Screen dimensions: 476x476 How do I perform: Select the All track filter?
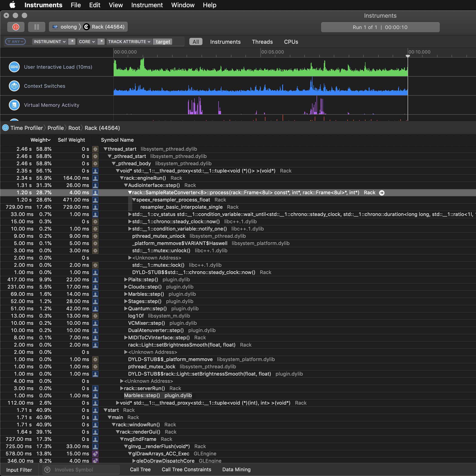(x=196, y=42)
